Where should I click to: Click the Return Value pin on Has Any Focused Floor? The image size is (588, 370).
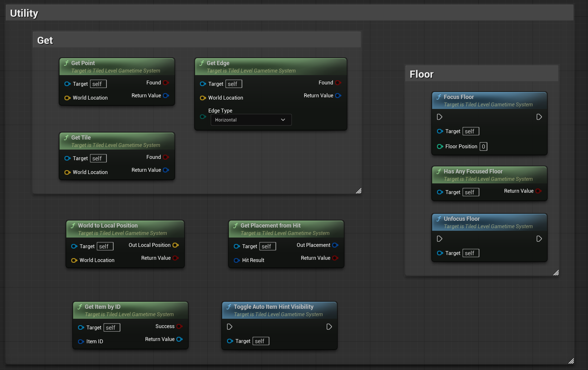(x=538, y=191)
